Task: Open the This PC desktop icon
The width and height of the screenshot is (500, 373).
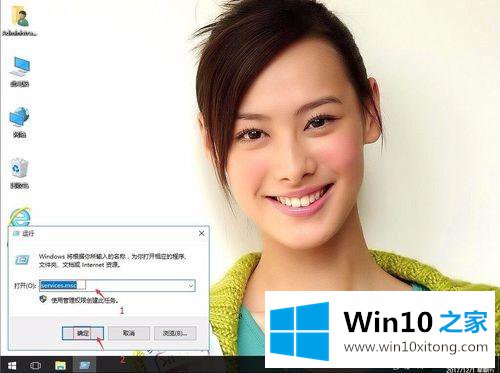Action: click(20, 71)
